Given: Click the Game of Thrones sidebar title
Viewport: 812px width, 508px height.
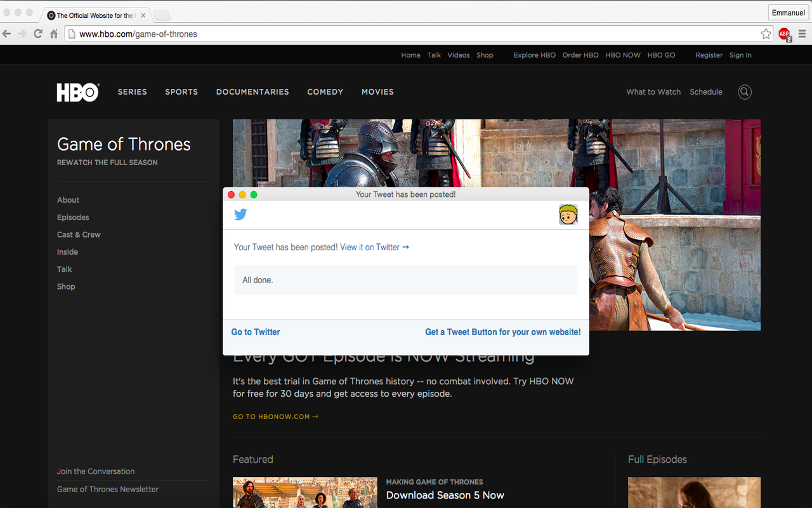Looking at the screenshot, I should pyautogui.click(x=124, y=145).
